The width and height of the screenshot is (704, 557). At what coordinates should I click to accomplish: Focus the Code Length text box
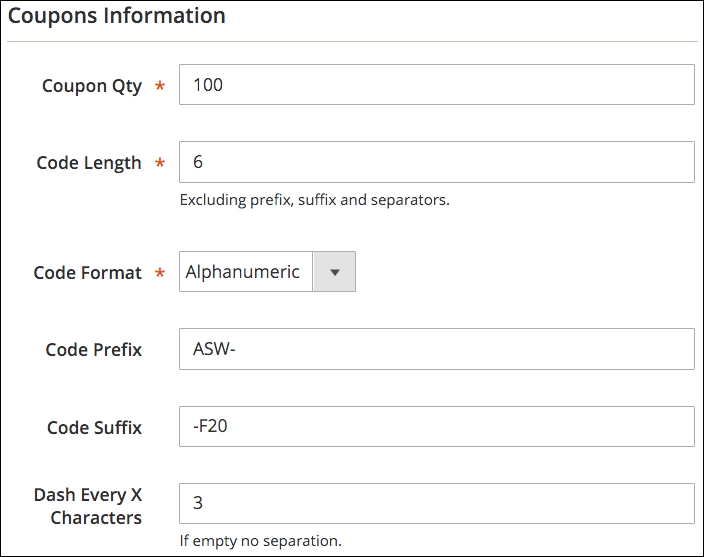point(436,162)
